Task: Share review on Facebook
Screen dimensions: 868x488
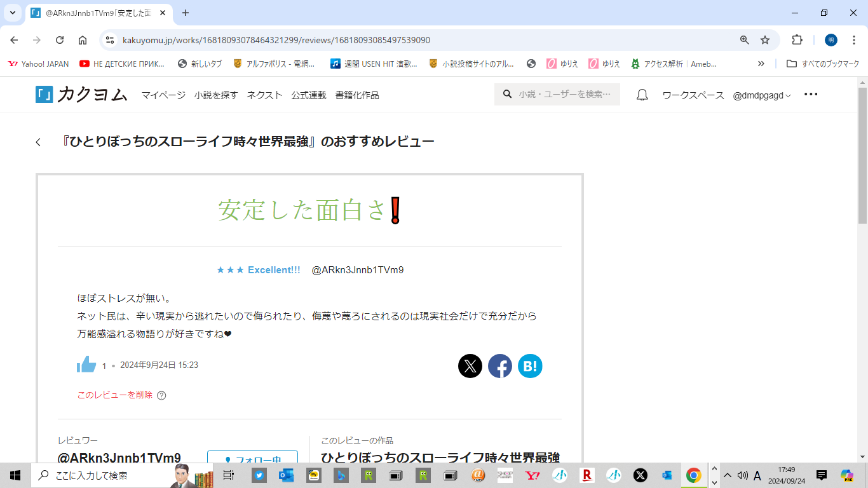Action: point(500,366)
